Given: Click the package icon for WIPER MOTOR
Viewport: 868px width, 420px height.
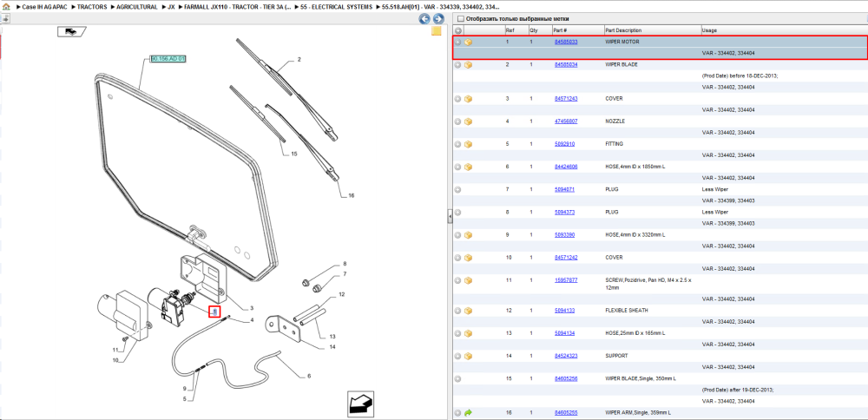Looking at the screenshot, I should 469,42.
